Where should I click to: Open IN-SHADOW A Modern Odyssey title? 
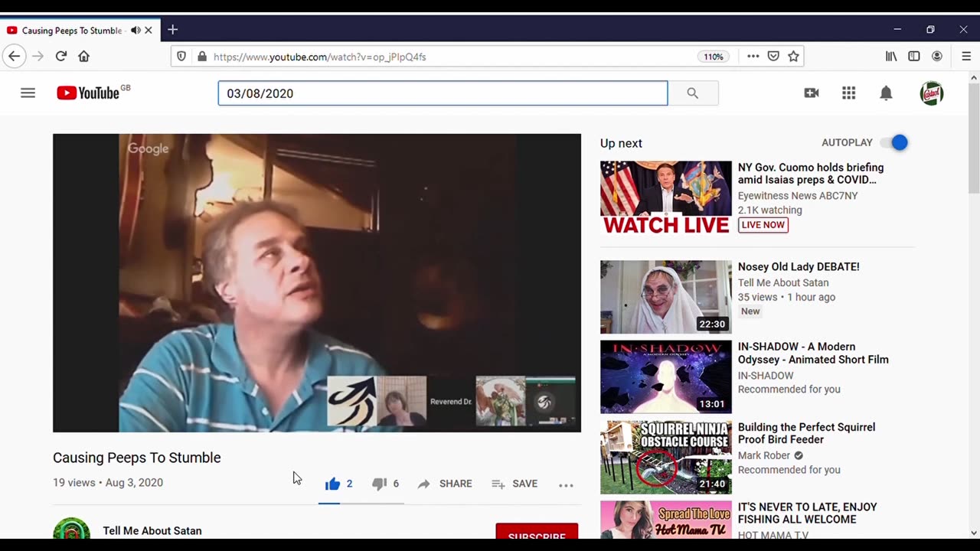(x=813, y=354)
